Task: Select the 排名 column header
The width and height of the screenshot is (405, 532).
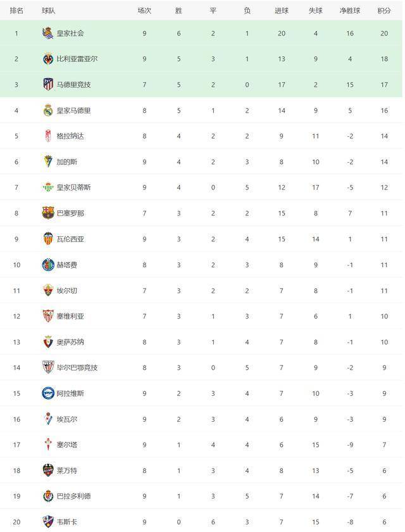Action: click(16, 11)
